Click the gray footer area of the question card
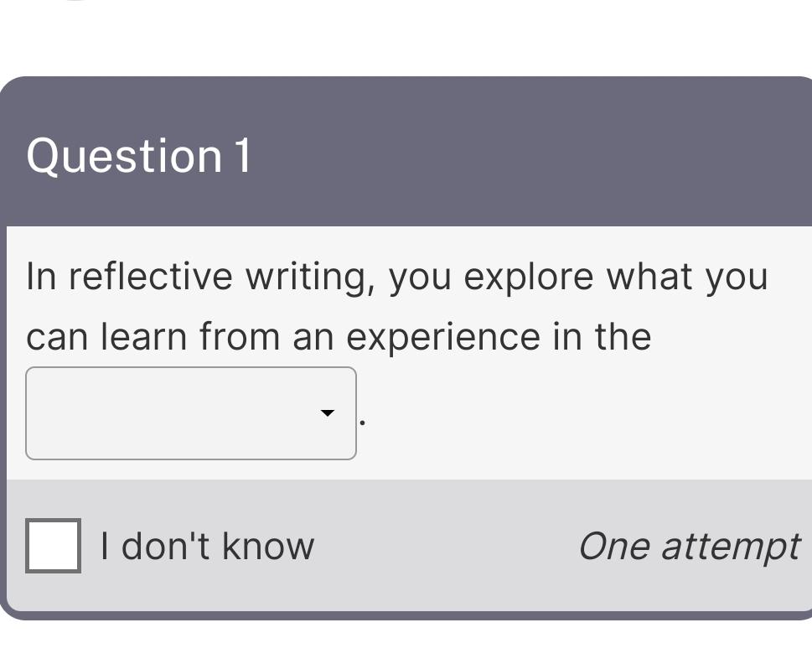Image resolution: width=812 pixels, height=664 pixels. click(x=419, y=545)
